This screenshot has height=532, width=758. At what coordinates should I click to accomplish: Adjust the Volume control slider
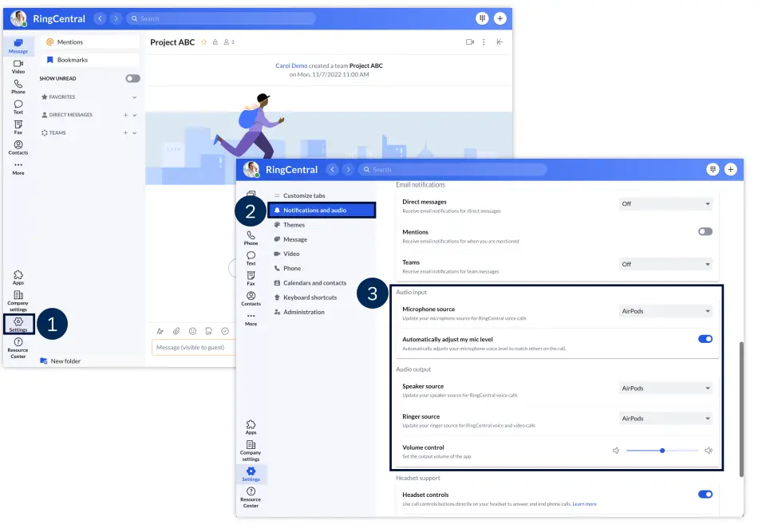662,451
